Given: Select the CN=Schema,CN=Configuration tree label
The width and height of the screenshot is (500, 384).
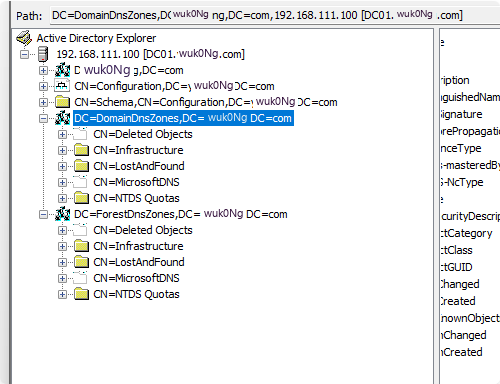Looking at the screenshot, I should (x=206, y=102).
